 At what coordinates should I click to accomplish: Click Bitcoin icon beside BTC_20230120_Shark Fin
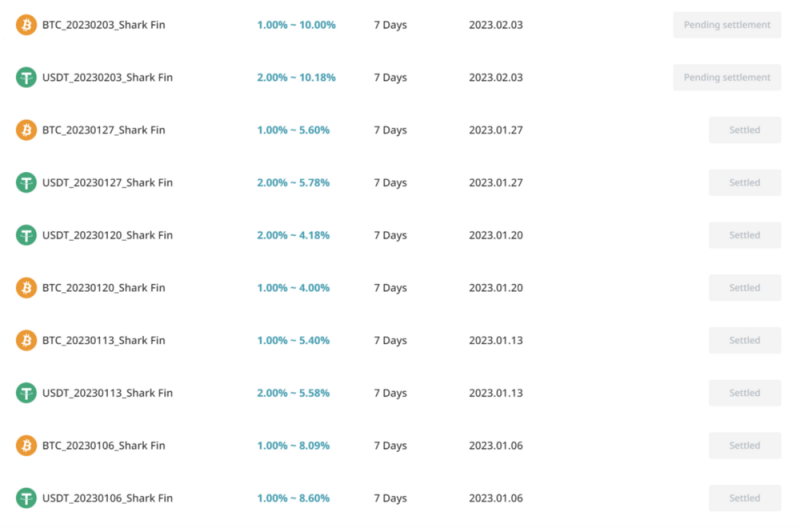(x=26, y=287)
